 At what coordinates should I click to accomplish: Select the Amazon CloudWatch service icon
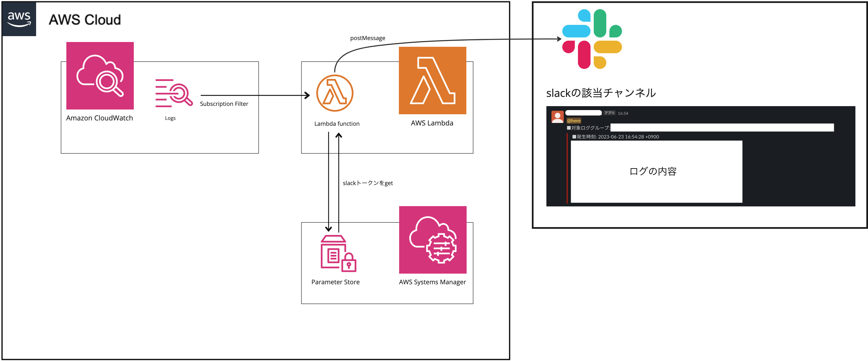click(x=100, y=76)
